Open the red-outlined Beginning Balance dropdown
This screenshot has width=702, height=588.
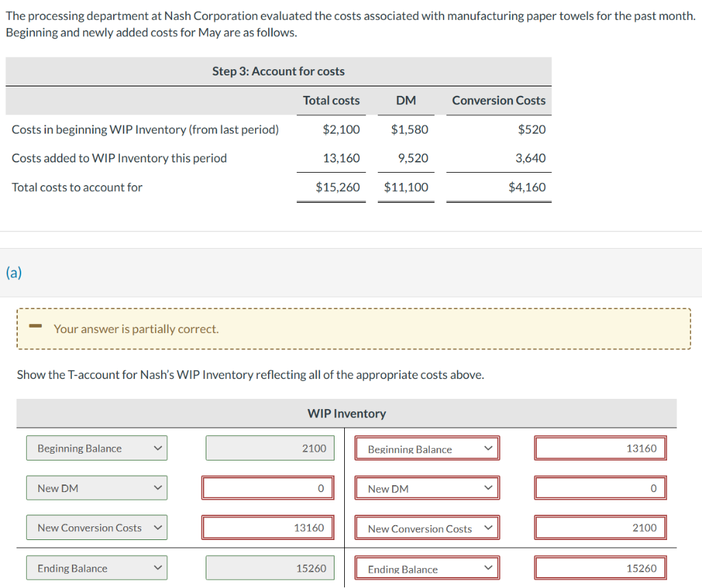click(x=427, y=448)
